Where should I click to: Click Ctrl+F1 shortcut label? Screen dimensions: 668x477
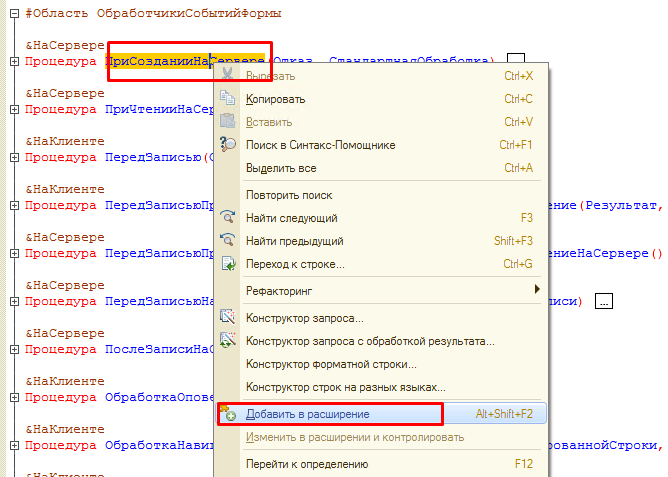[515, 145]
